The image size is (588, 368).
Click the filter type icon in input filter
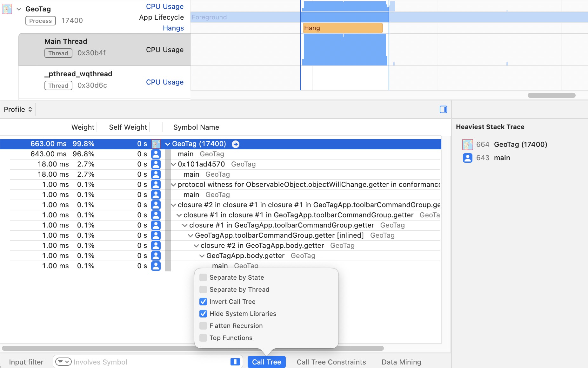[x=63, y=362]
